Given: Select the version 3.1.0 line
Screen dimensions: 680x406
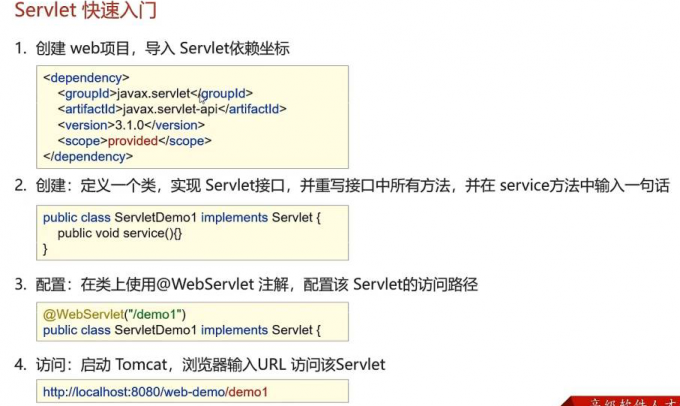Looking at the screenshot, I should pos(131,125).
